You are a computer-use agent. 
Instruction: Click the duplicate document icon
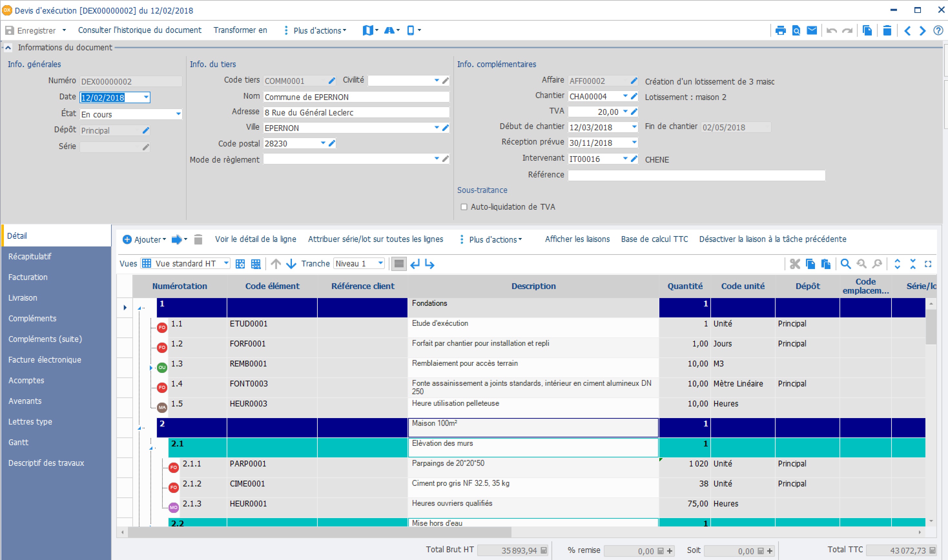tap(867, 30)
